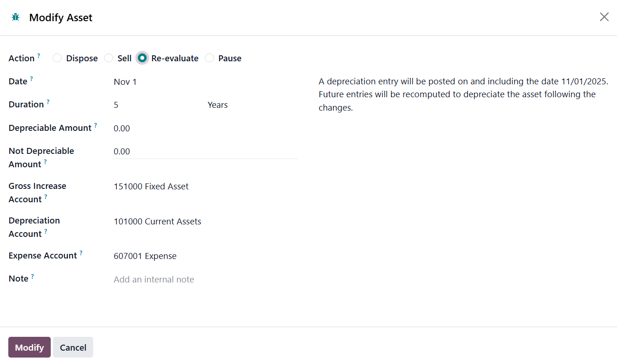Click the Not Depreciable Amount field

[205, 152]
